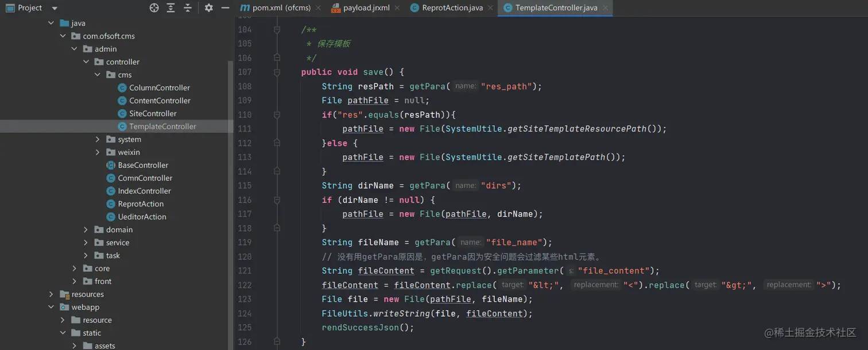Image resolution: width=868 pixels, height=350 pixels.
Task: Expand the system package
Action: point(98,139)
